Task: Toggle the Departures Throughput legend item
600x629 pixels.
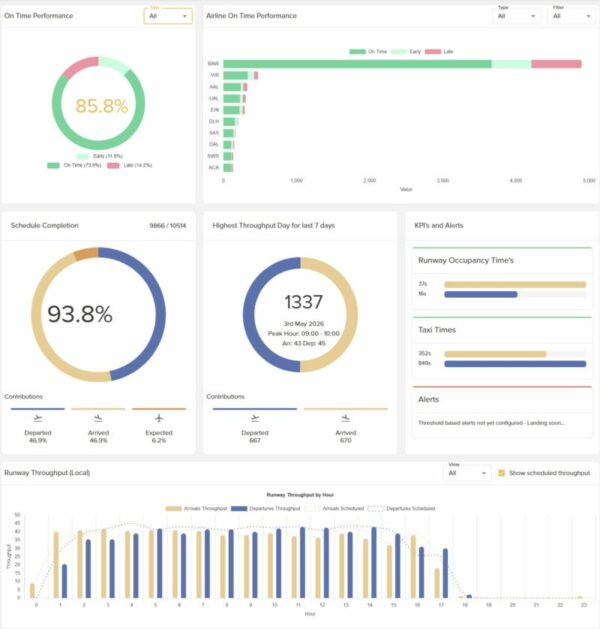Action: (266, 508)
